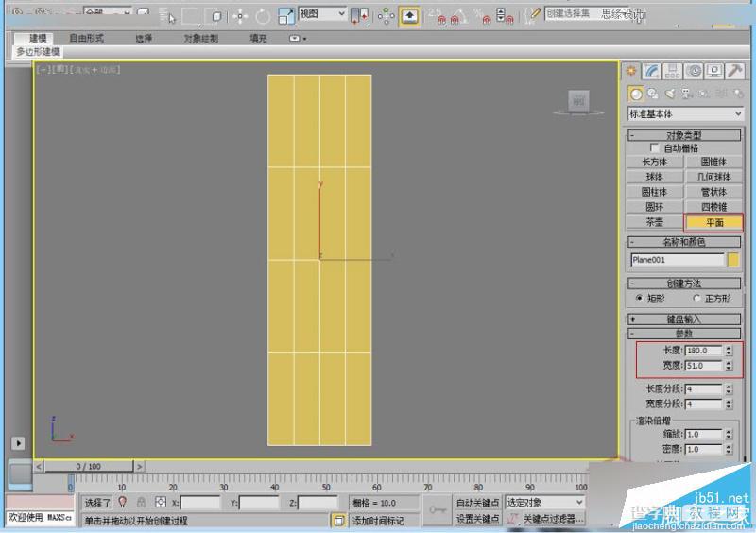Viewport: 756px width, 533px height.
Task: Click the yellow status icon beside prompt line
Action: [338, 520]
